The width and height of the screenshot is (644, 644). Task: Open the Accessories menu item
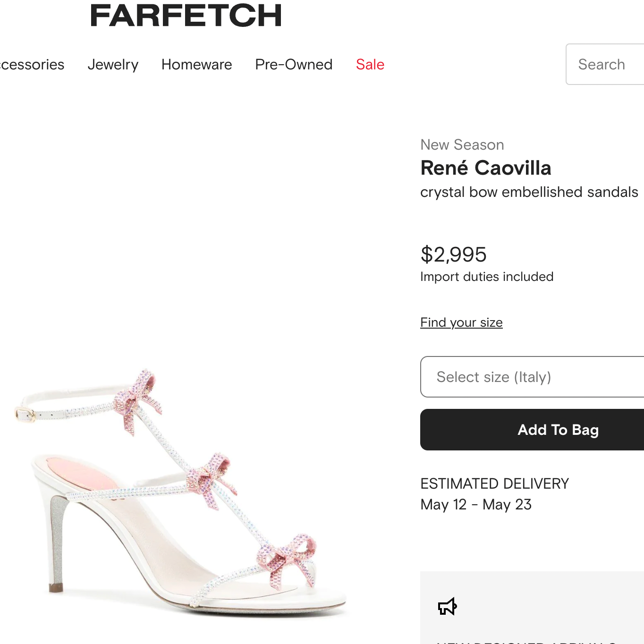click(x=32, y=64)
